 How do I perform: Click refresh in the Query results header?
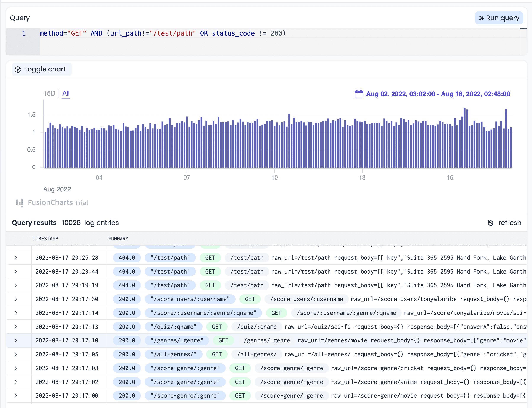pos(510,223)
